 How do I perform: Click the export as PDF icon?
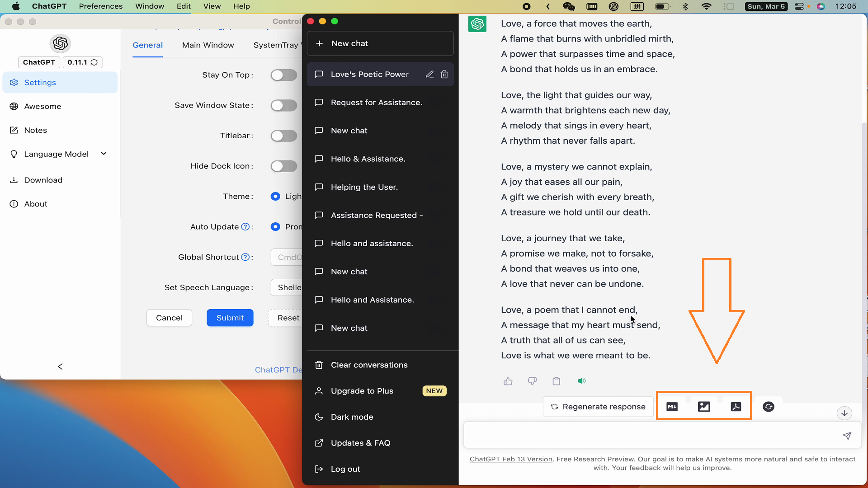pyautogui.click(x=736, y=407)
